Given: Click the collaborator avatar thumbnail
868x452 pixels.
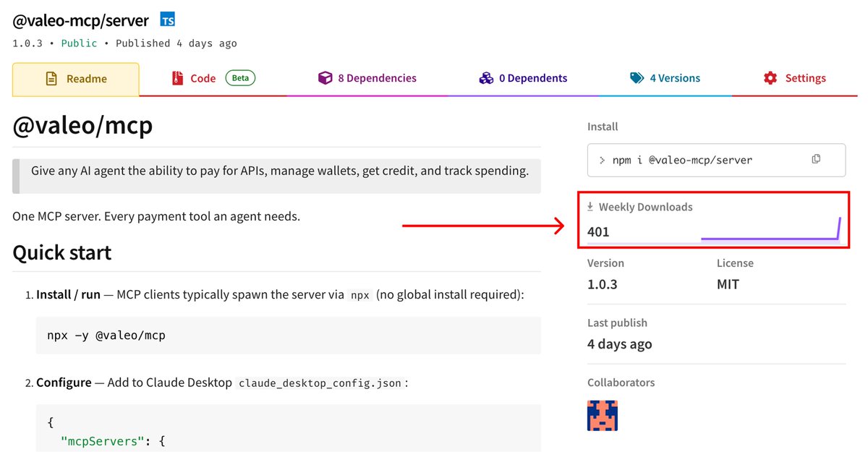Looking at the screenshot, I should click(x=603, y=416).
